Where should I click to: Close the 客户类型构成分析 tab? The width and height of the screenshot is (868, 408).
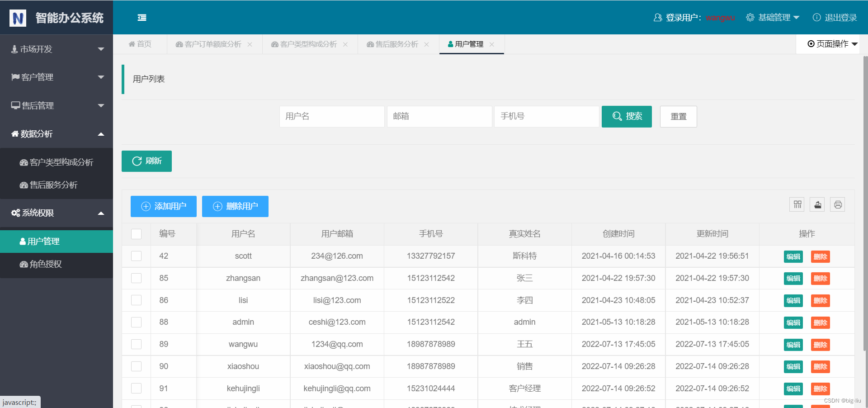(x=345, y=44)
